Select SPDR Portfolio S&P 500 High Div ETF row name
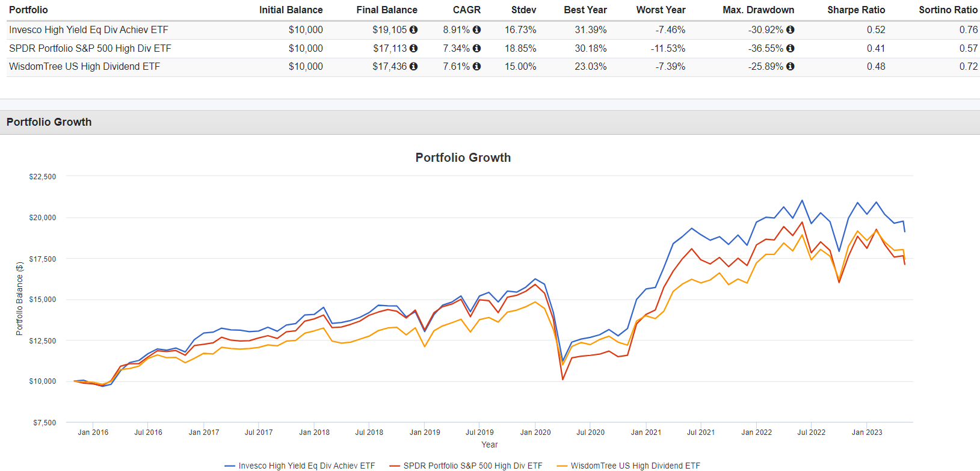 pos(90,48)
